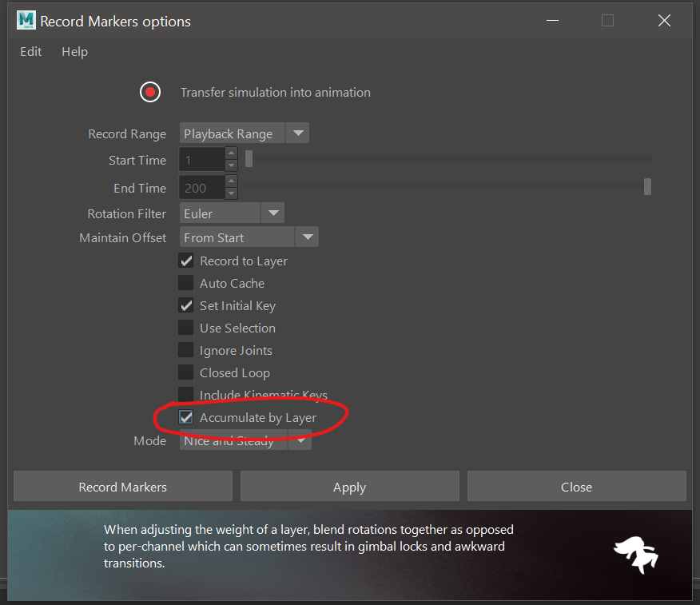Open the Maintain Offset From Start dropdown
The width and height of the screenshot is (700, 605).
click(x=249, y=237)
